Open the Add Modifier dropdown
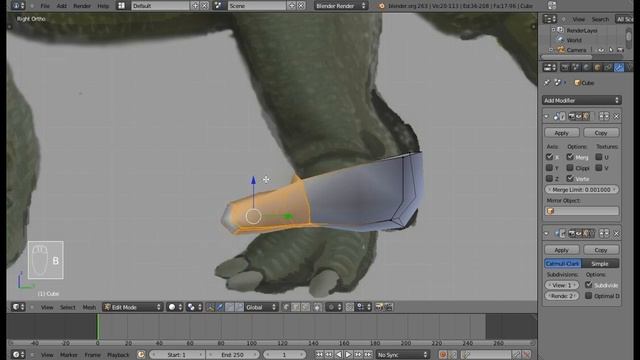 [x=582, y=100]
